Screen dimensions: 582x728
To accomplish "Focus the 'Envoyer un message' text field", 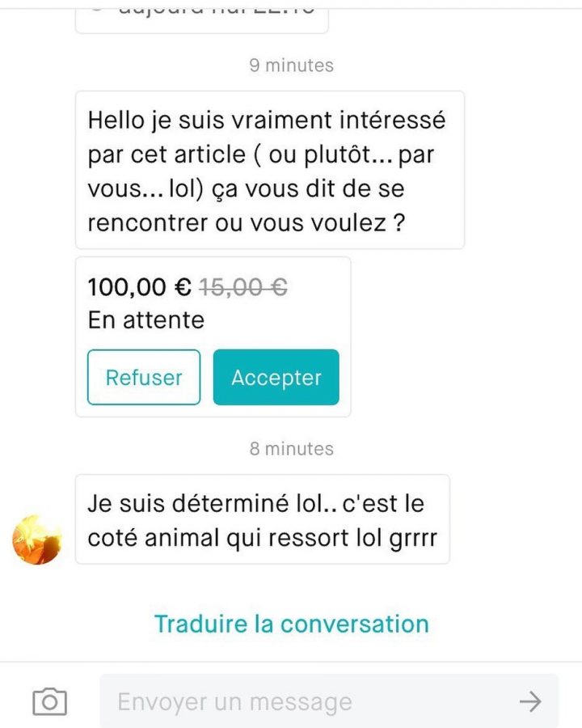I will tap(307, 701).
